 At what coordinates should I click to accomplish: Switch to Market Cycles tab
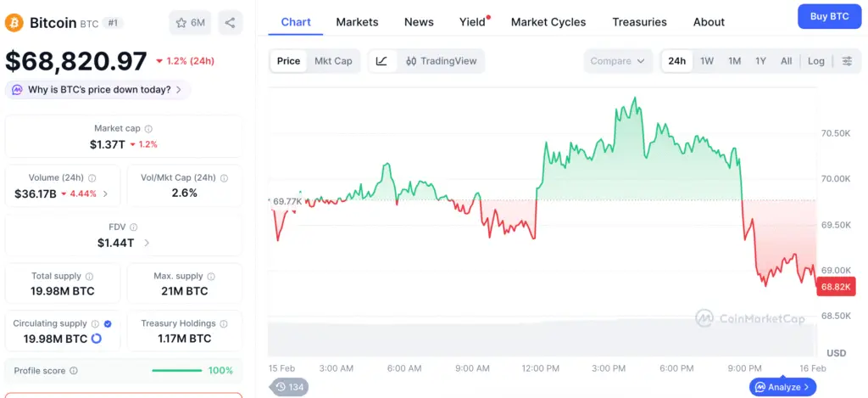pyautogui.click(x=548, y=22)
